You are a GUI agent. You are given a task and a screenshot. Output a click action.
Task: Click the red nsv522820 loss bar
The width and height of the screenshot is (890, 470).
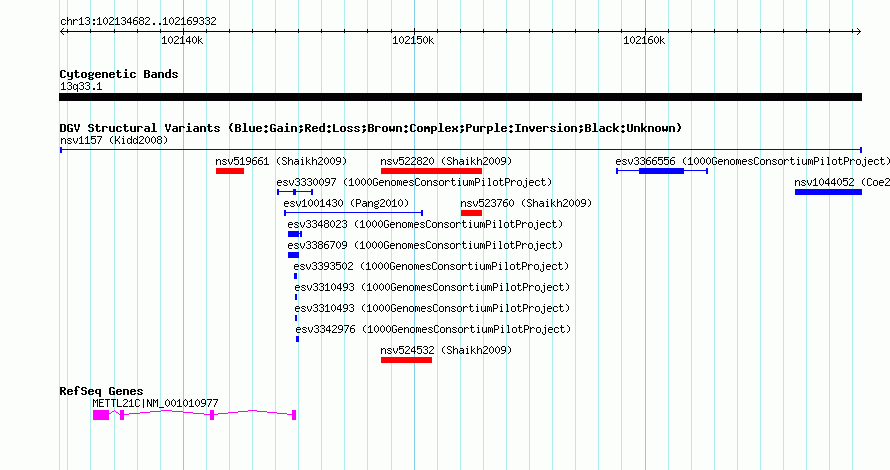[x=431, y=171]
